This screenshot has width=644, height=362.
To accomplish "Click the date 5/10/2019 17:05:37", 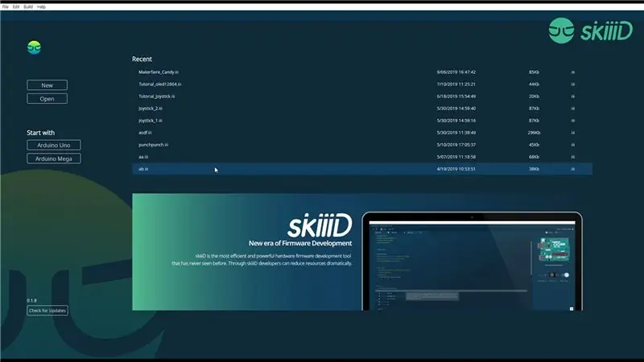I will point(456,145).
